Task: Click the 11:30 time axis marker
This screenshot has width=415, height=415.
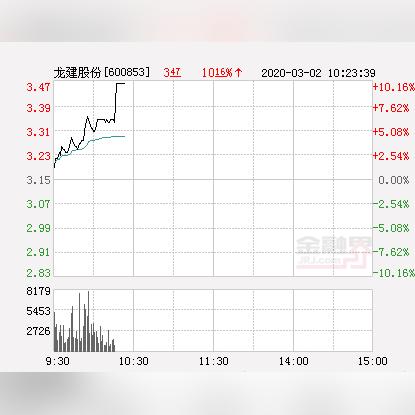Action: (214, 361)
